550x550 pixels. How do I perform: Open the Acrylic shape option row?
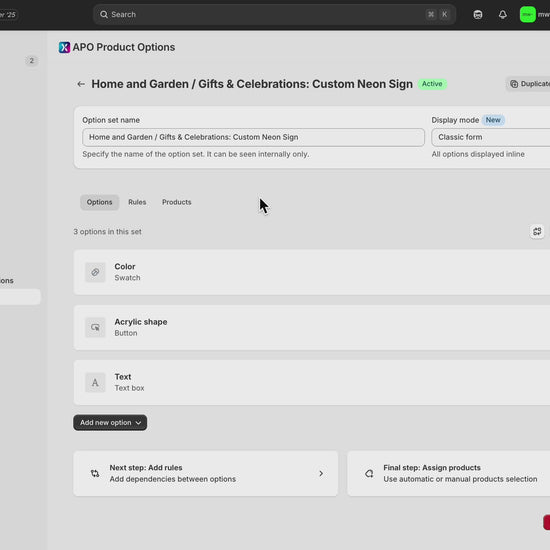(312, 327)
